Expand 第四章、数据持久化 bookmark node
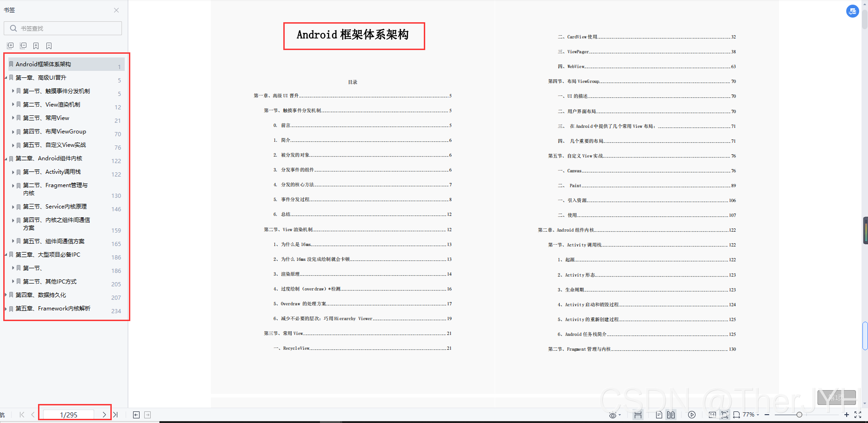 [x=6, y=295]
